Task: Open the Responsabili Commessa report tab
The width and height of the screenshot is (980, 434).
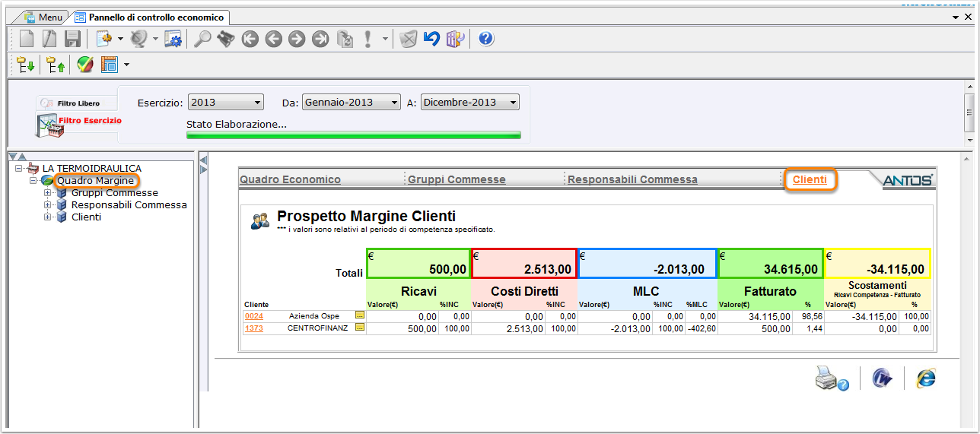Action: coord(632,179)
